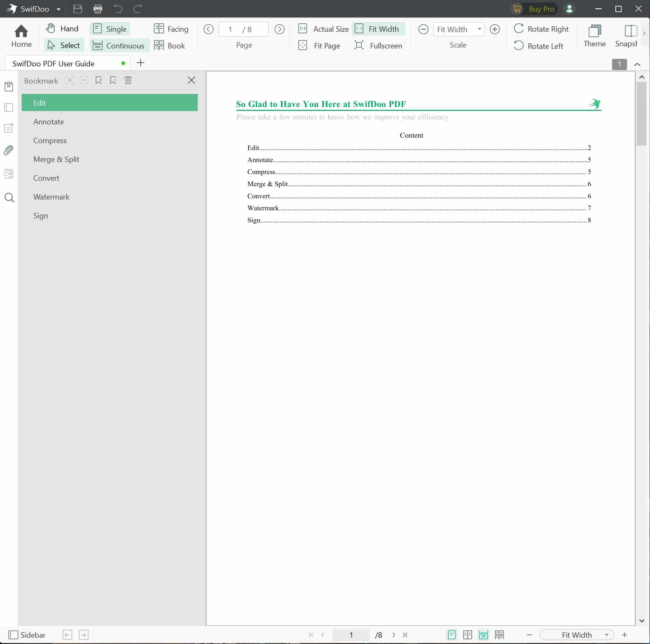
Task: Collapse all bookmarks icon
Action: pos(84,81)
